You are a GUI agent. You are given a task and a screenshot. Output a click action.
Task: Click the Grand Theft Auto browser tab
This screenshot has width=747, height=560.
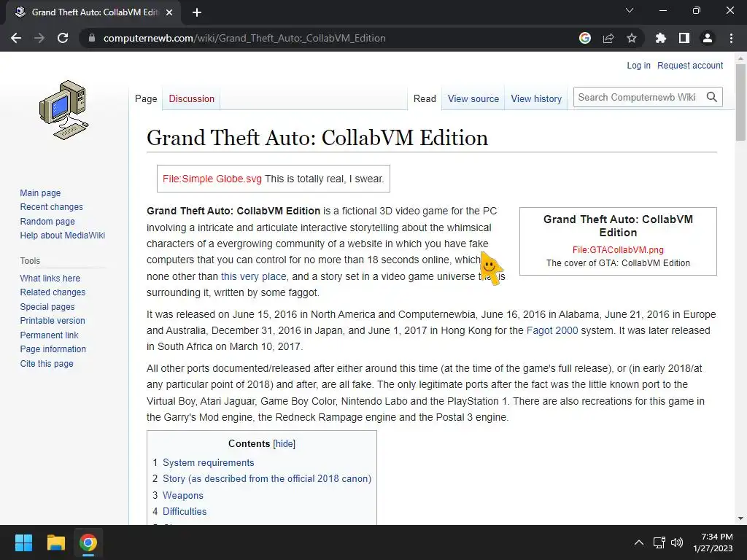click(93, 12)
